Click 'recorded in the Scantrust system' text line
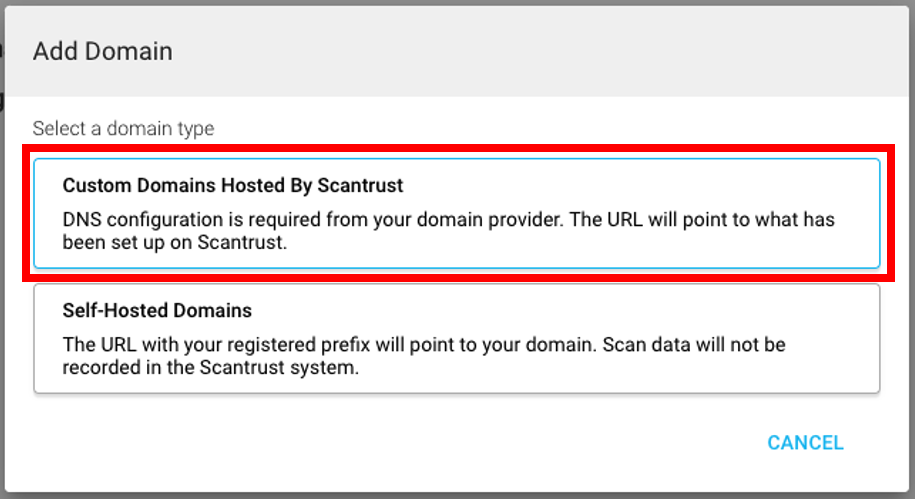915x499 pixels. point(210,368)
